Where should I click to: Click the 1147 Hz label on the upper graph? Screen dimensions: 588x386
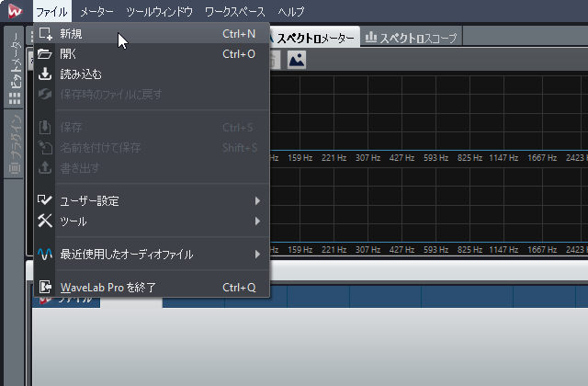[x=503, y=158]
